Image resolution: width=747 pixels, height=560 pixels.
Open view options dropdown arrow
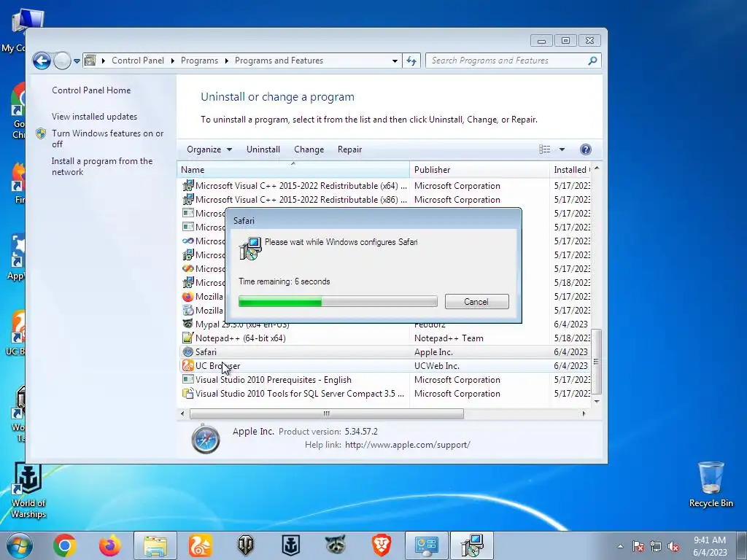pyautogui.click(x=562, y=149)
